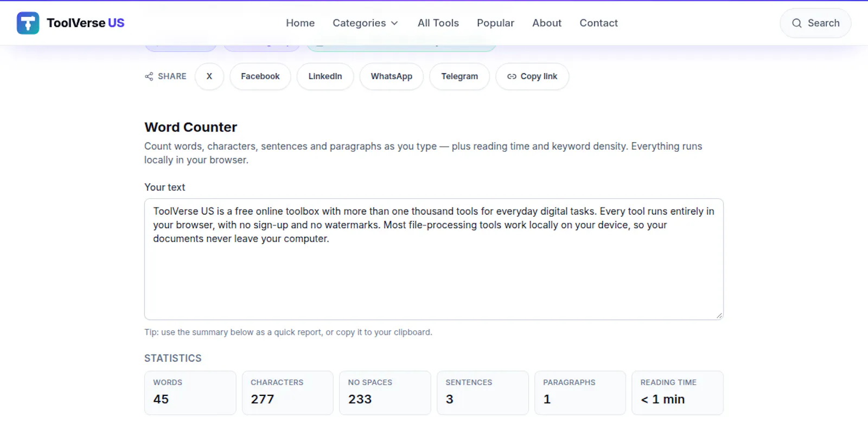Click the SHARE label text

pyautogui.click(x=172, y=77)
